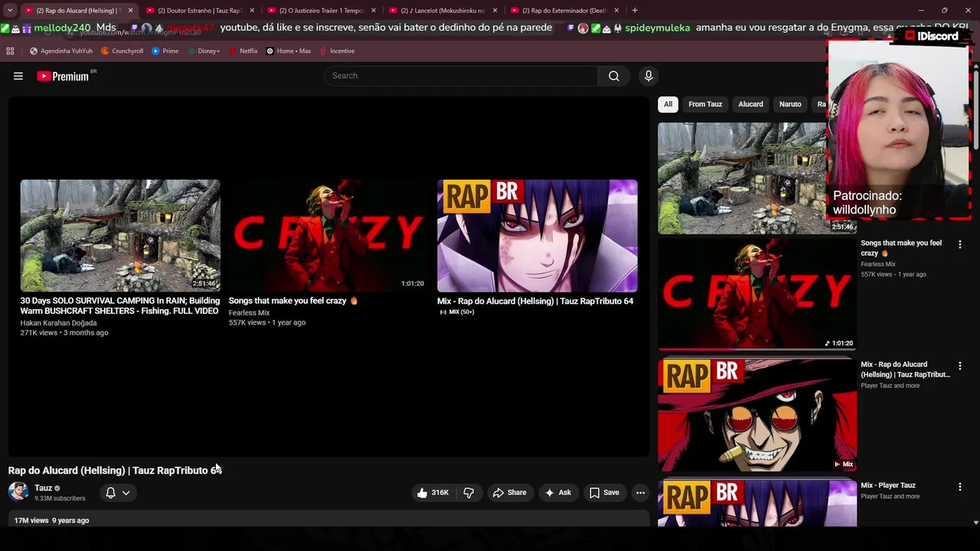Select the All filter chip
The image size is (980, 551).
tap(668, 104)
